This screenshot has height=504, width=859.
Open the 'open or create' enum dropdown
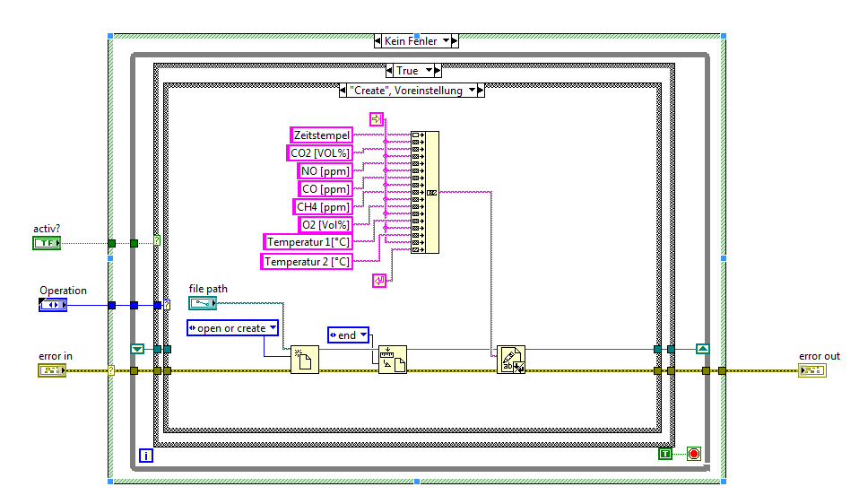[273, 327]
